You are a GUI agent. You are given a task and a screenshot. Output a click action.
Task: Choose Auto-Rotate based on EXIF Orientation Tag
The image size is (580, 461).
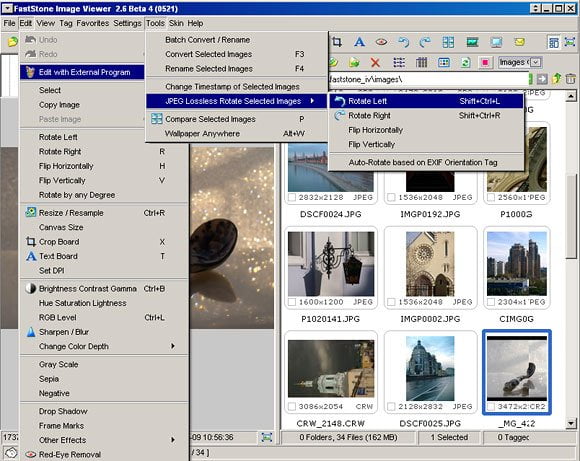pos(426,162)
